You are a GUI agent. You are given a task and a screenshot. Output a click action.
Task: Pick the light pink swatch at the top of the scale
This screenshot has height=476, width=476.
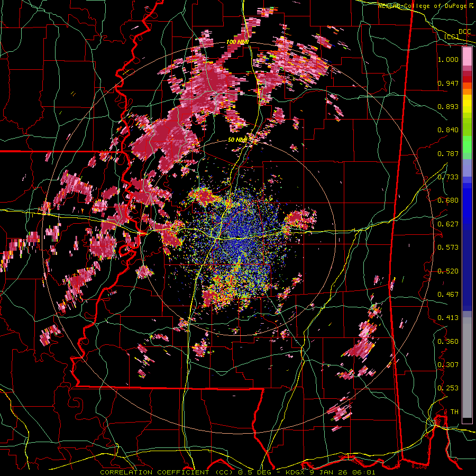(467, 57)
